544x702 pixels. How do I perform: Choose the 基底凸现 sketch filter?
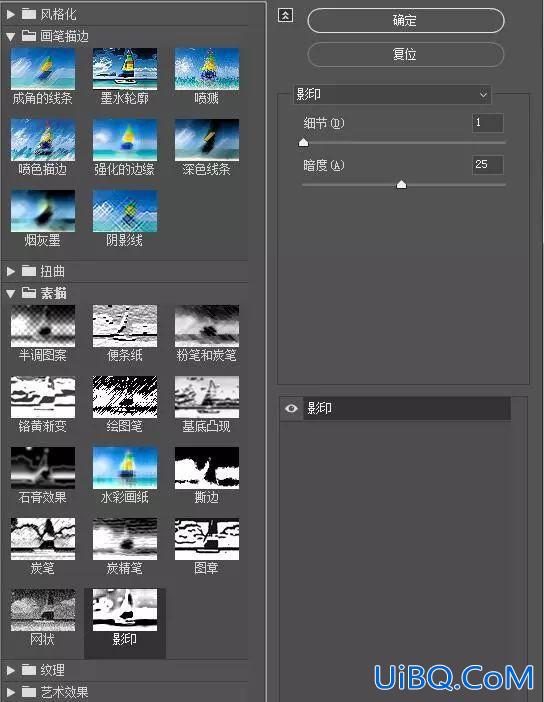(207, 397)
